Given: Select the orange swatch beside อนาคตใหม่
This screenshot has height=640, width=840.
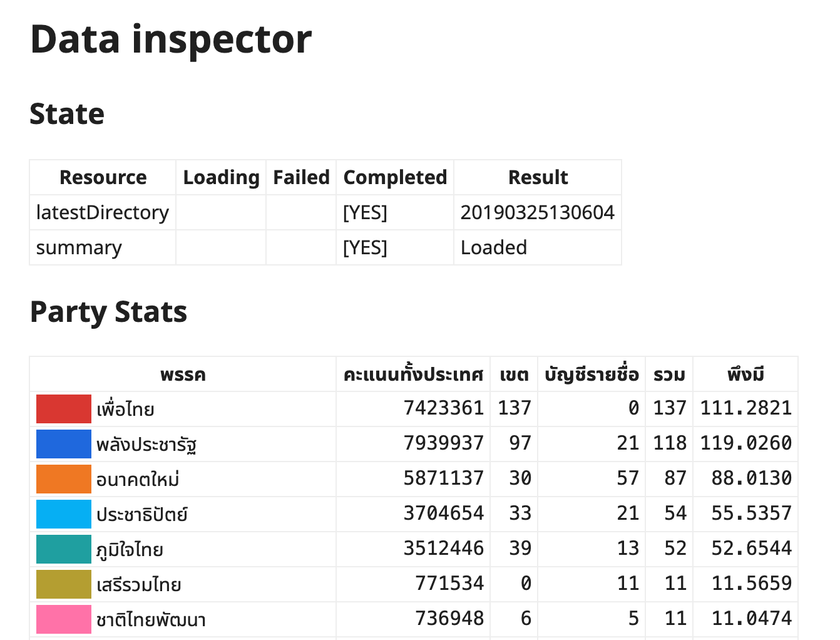Looking at the screenshot, I should click(63, 479).
